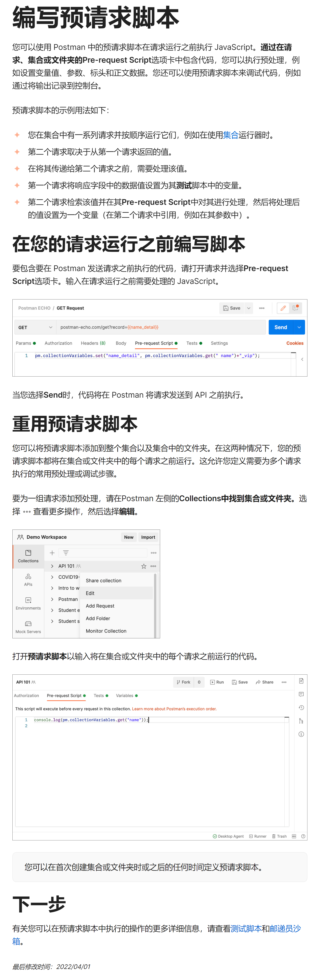The height and width of the screenshot is (980, 320).
Task: Collapse side pane with the chevron arrow
Action: [302, 359]
